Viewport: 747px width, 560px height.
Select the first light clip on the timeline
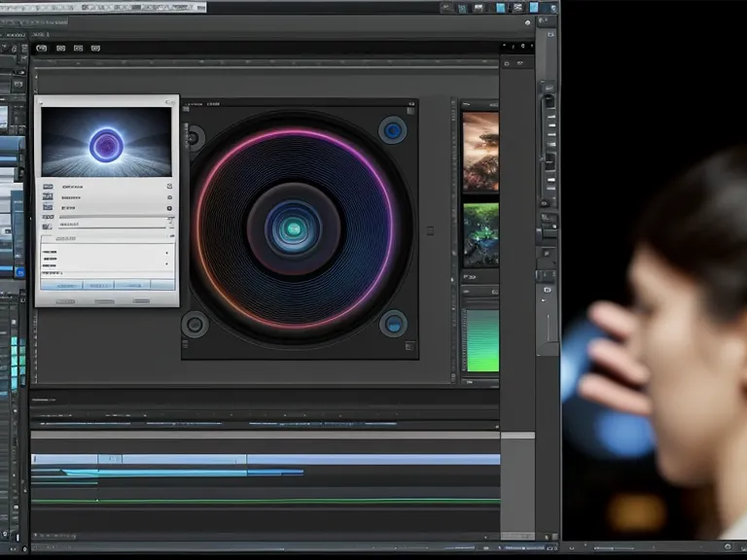[x=64, y=459]
